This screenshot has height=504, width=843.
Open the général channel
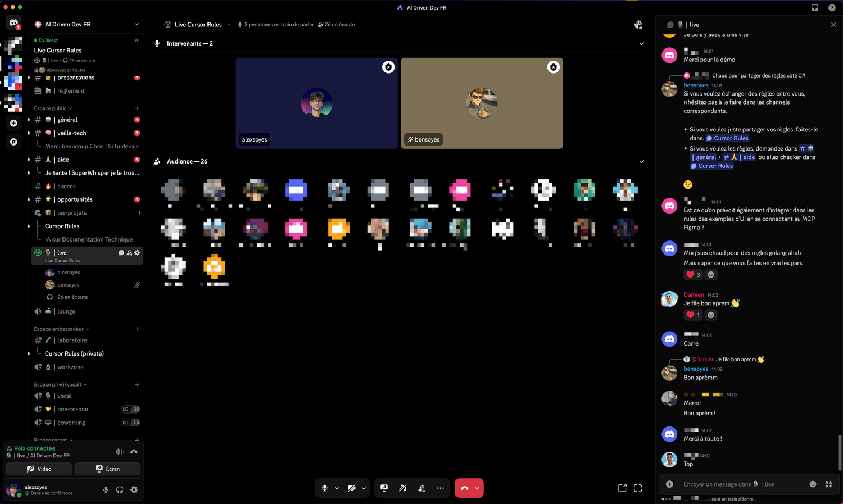(87, 120)
